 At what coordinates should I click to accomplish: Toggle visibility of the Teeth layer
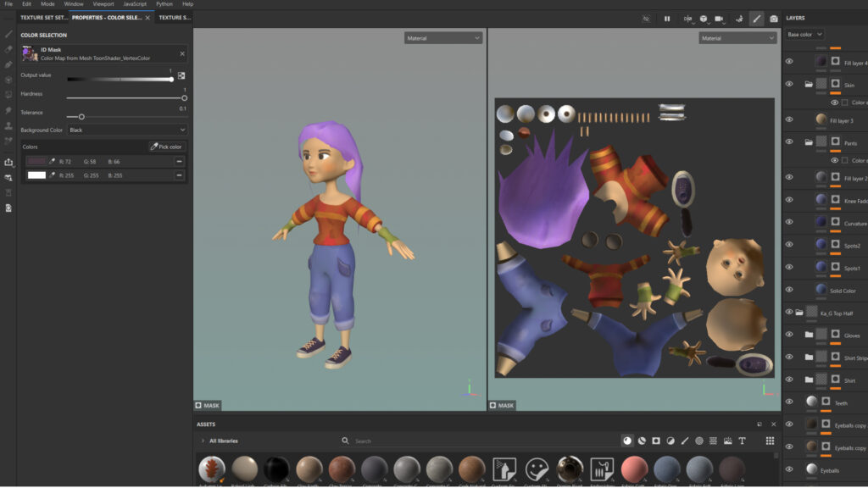(x=789, y=402)
